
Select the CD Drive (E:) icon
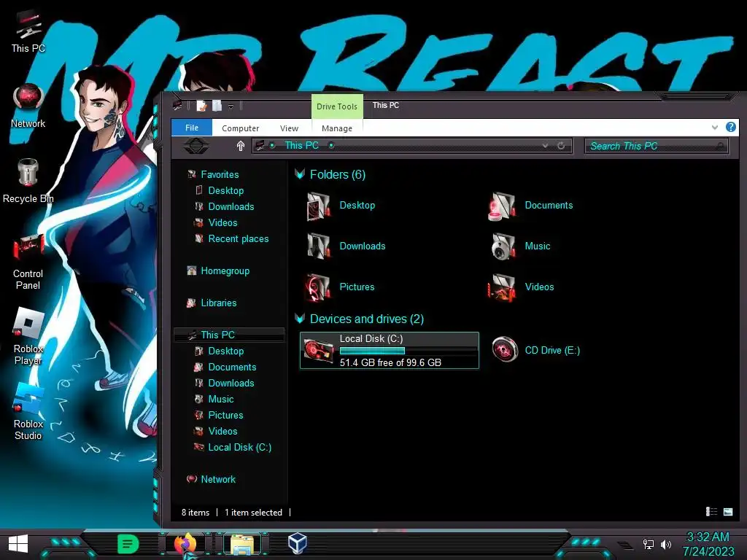505,349
